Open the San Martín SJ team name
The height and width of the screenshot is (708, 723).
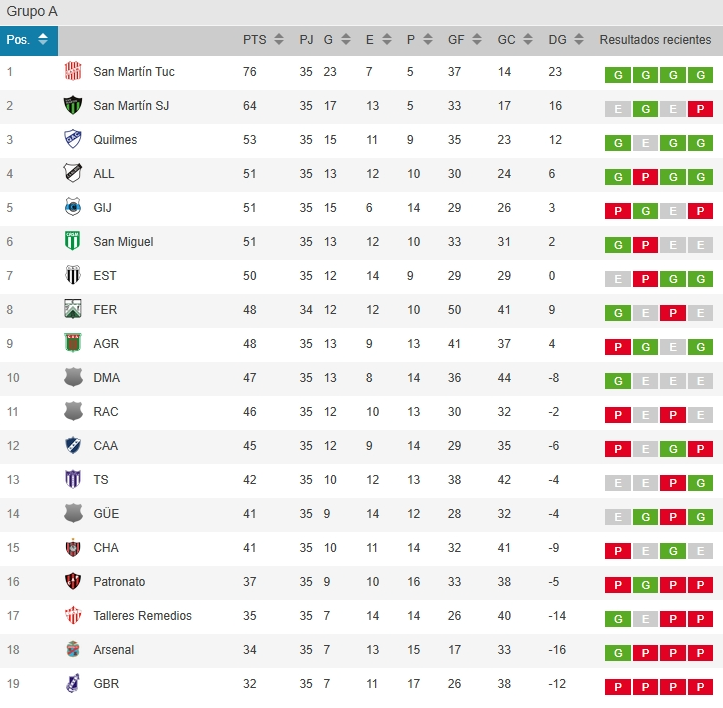pyautogui.click(x=131, y=106)
